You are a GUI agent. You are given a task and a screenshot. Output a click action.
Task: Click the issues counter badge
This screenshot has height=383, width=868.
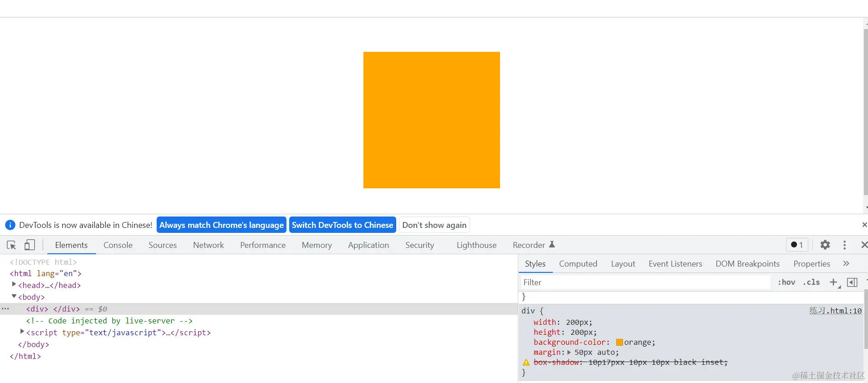(x=797, y=245)
